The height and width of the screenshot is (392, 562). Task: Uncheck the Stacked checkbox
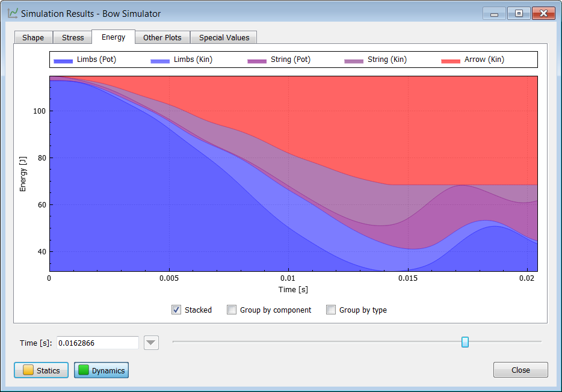click(176, 310)
